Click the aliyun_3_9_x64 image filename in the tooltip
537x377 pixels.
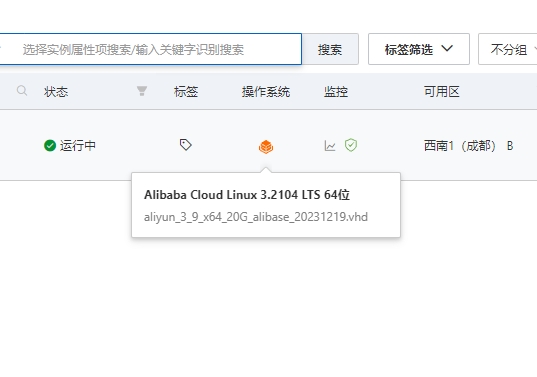tap(256, 217)
